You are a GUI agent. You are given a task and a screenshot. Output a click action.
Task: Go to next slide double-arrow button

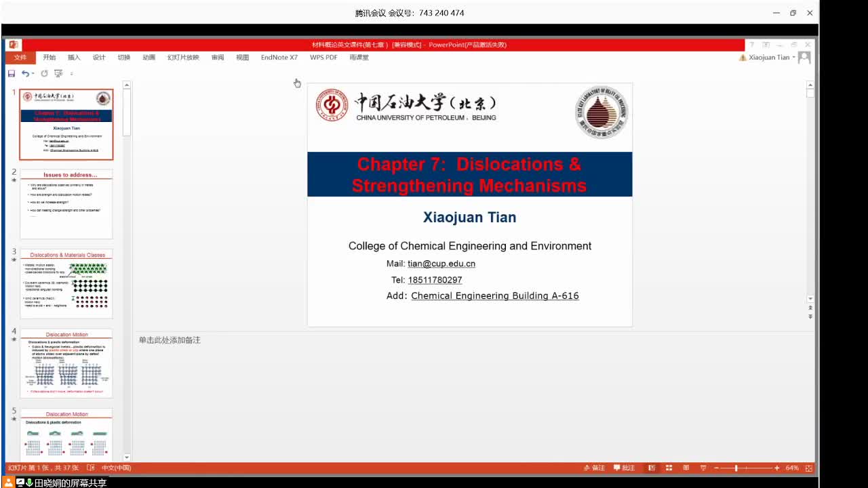tap(810, 317)
